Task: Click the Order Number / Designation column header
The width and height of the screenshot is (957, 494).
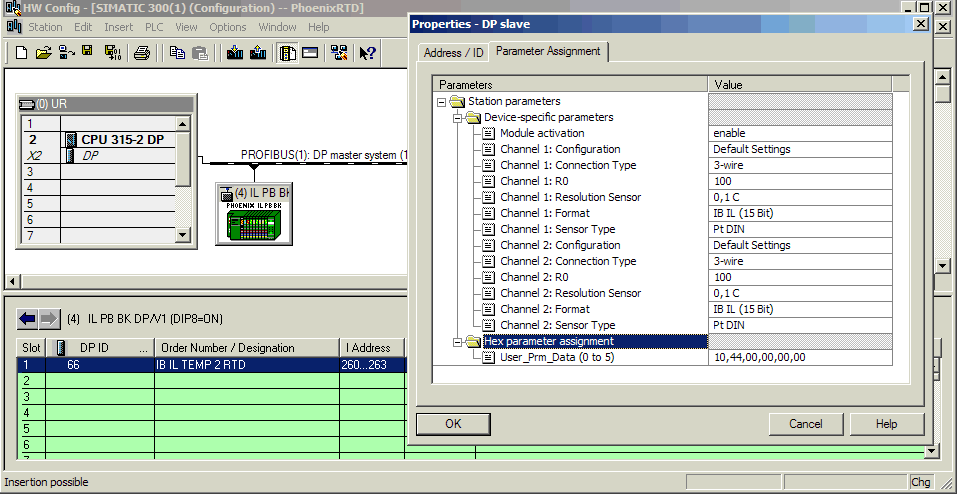Action: tap(247, 348)
